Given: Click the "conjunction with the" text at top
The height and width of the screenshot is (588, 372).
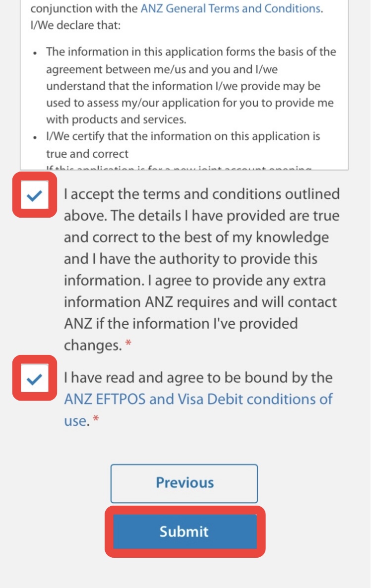Looking at the screenshot, I should click(x=84, y=8).
